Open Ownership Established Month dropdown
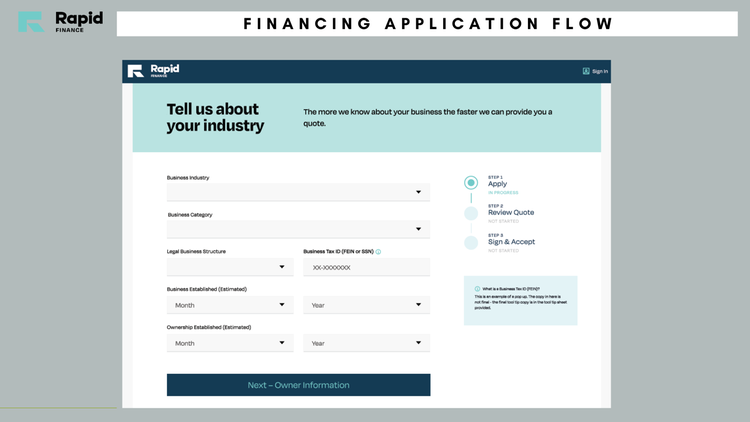The height and width of the screenshot is (422, 750). 230,343
